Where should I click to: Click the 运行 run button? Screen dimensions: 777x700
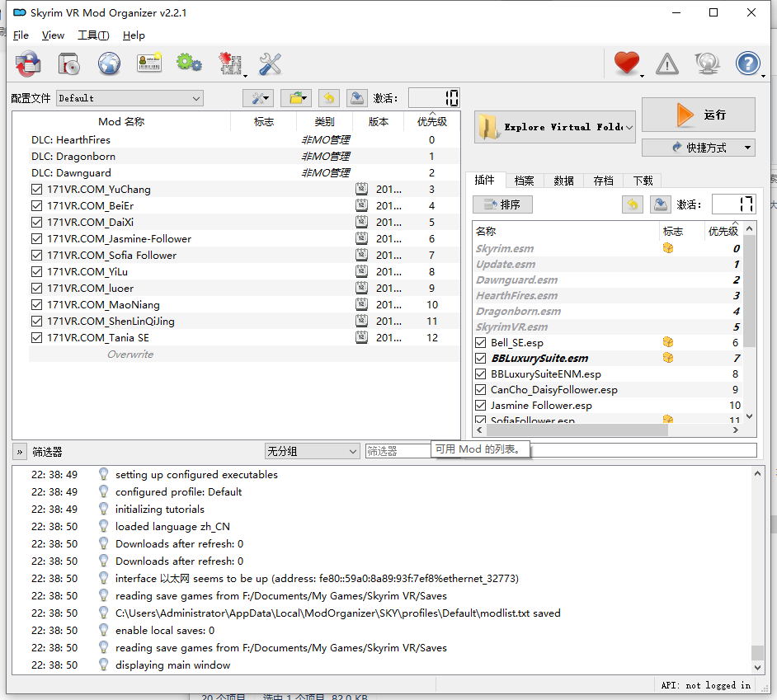(699, 115)
